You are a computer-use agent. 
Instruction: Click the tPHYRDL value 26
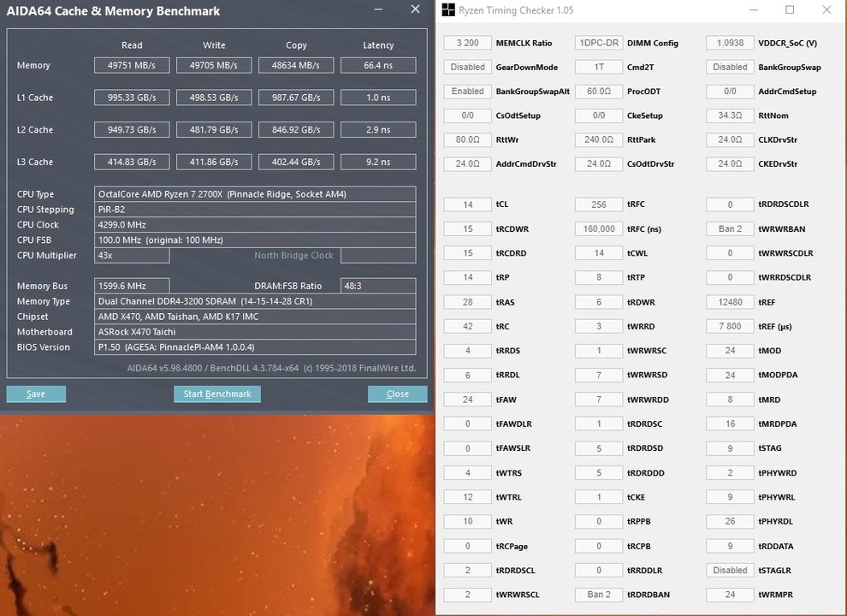[x=730, y=521]
